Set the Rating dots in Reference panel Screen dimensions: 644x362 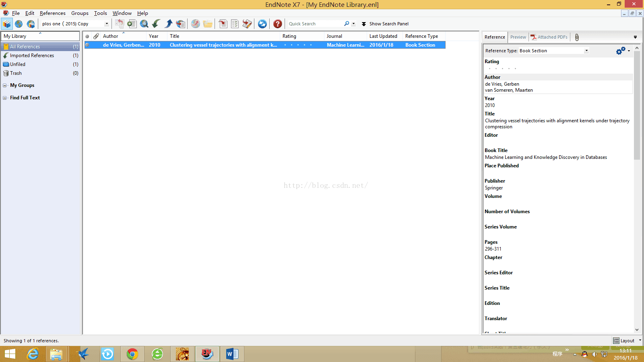pos(502,69)
